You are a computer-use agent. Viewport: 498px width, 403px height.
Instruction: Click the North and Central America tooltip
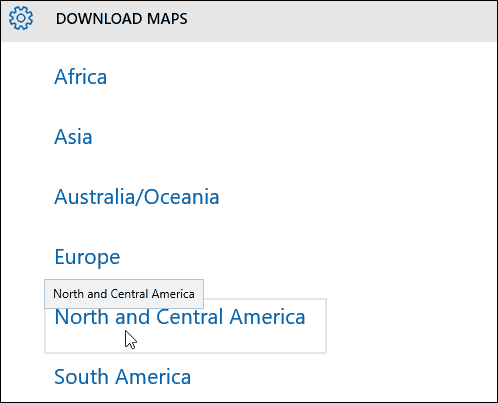pos(124,294)
